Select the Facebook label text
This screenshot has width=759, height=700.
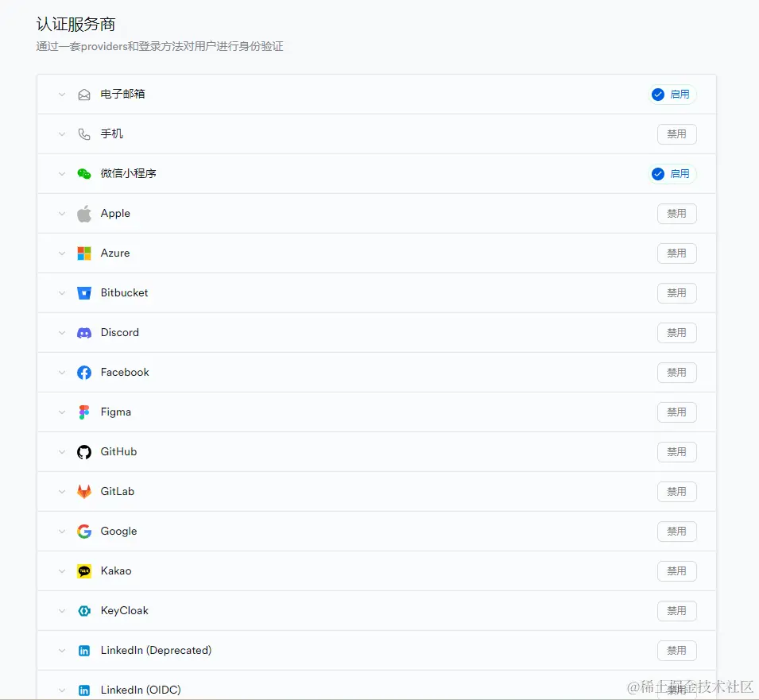(125, 372)
